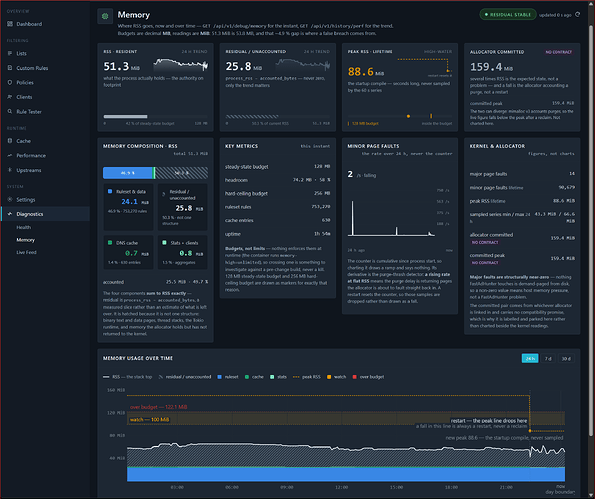Click the RESIDUAL STABLE status badge
The width and height of the screenshot is (595, 499).
coord(508,14)
